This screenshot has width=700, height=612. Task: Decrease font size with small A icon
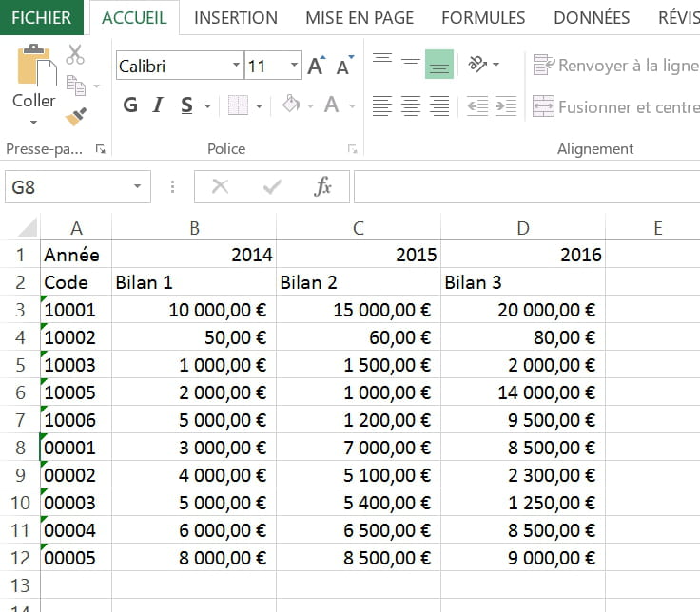[343, 67]
